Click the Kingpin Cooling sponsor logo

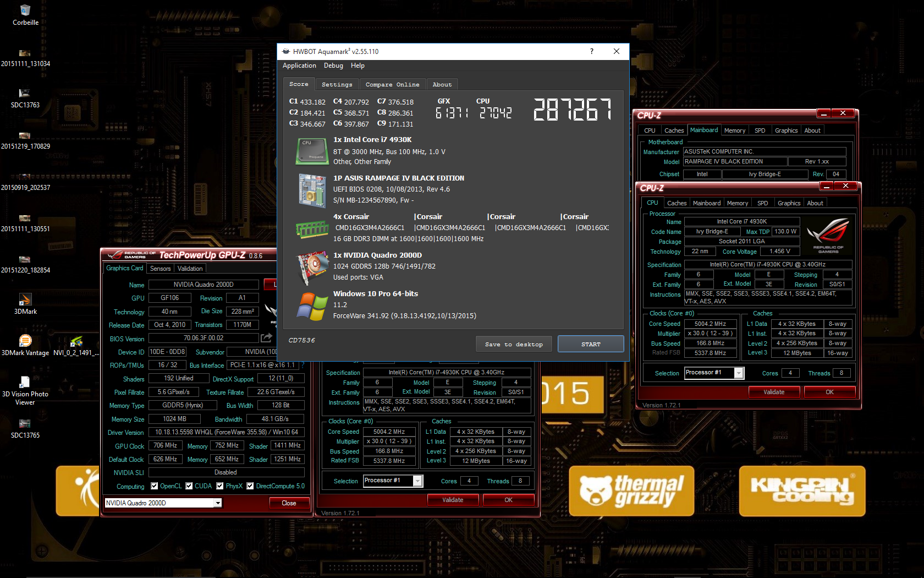coord(802,491)
